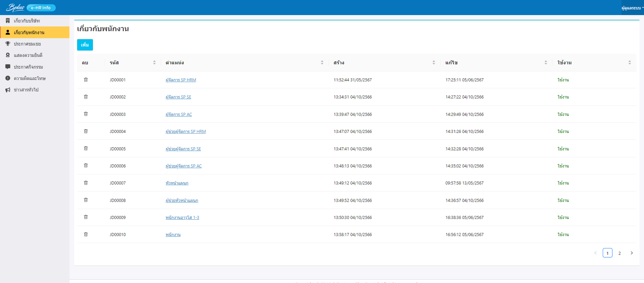The width and height of the screenshot is (644, 283).
Task: Select the เกี่ยวกับพนักงาน menu item
Action: click(x=35, y=32)
